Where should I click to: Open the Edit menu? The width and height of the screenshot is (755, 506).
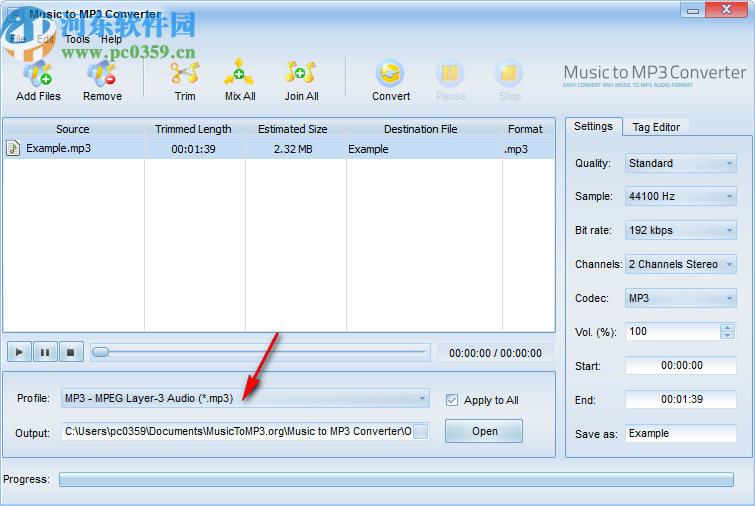click(46, 39)
